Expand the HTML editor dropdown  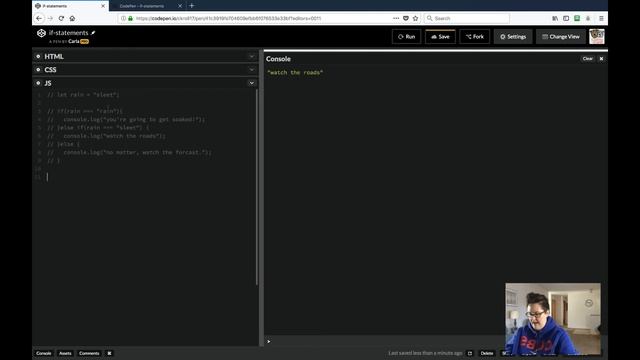251,56
